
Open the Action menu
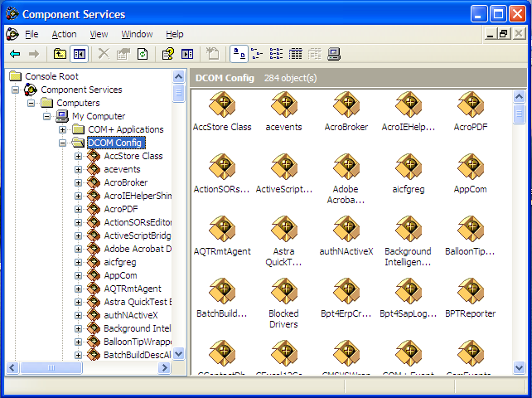[64, 34]
